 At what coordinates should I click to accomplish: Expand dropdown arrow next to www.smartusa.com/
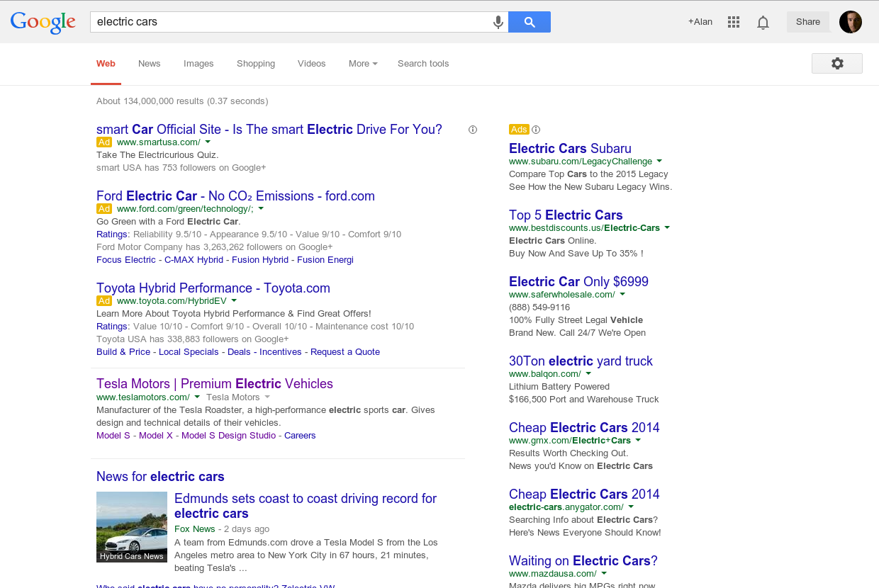[x=208, y=142]
